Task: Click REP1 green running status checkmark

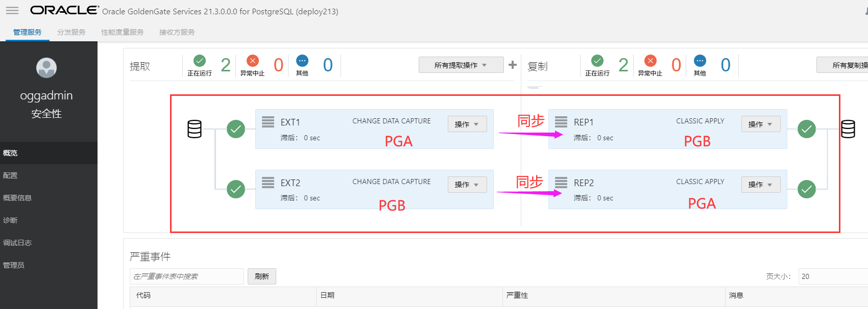Action: [807, 129]
